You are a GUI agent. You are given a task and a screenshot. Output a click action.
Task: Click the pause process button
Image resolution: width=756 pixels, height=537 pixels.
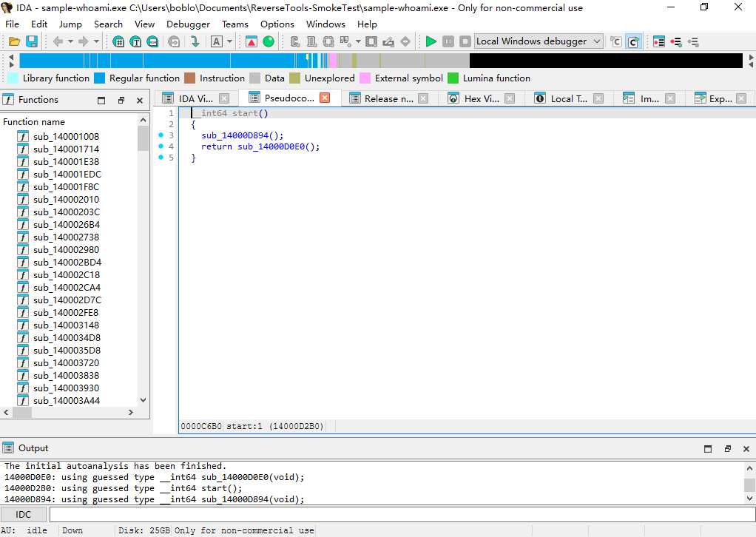[x=448, y=41]
